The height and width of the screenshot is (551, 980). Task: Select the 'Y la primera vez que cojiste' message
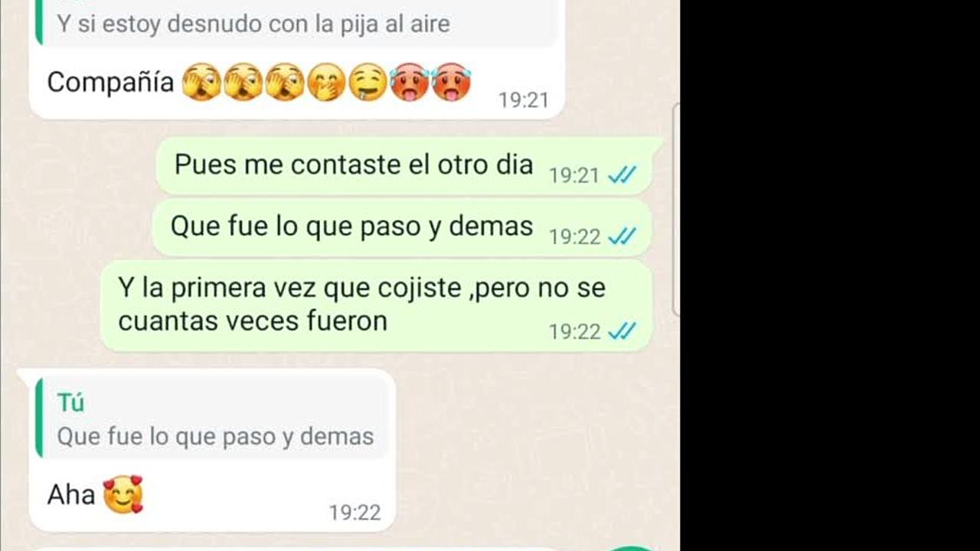pos(376,305)
